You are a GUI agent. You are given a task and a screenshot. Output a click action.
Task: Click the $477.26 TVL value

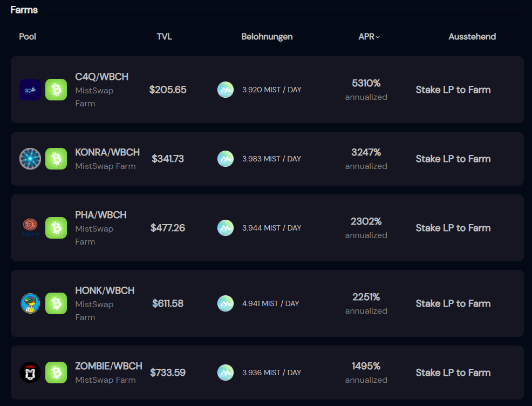(x=168, y=228)
